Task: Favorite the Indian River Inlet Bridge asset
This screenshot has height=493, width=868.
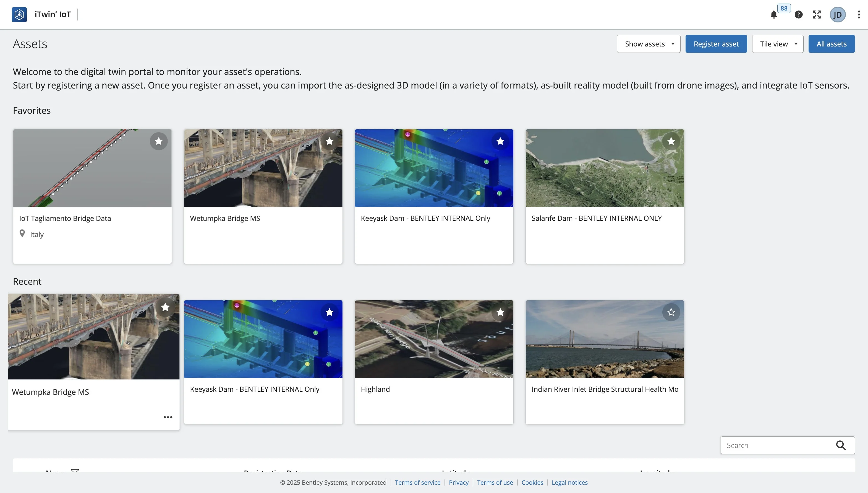Action: pos(671,312)
